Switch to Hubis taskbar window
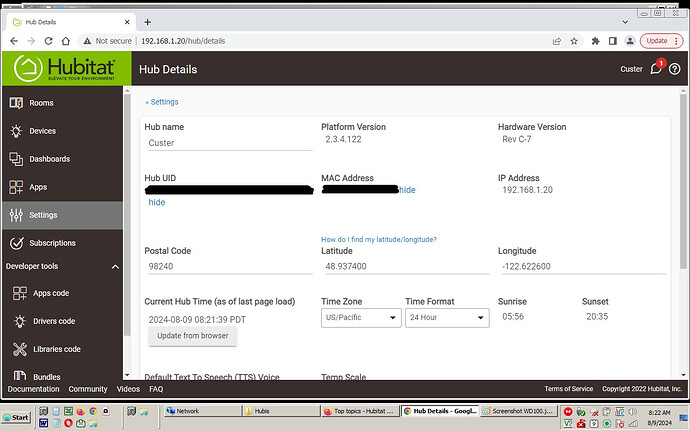Viewport: 690px width, 431px height. 282,411
